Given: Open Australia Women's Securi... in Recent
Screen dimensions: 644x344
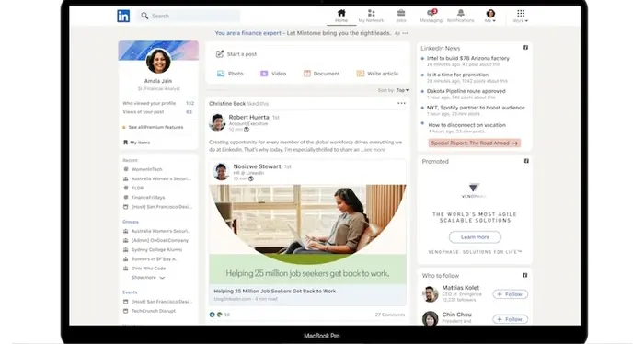Looking at the screenshot, I should pos(161,178).
